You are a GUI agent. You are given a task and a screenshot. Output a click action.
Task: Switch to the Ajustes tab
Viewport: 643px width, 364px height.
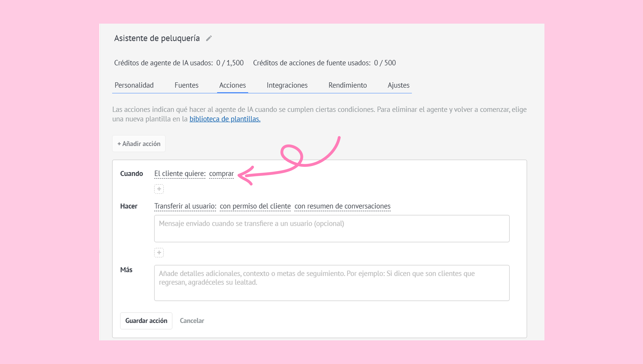398,85
